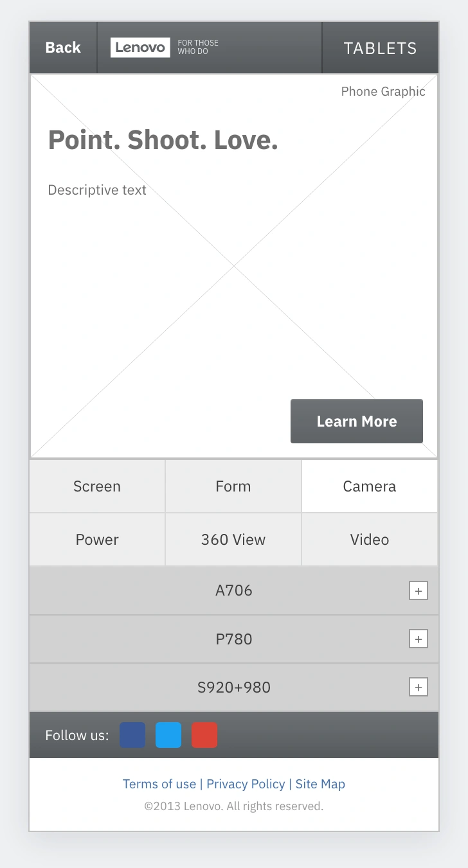Expand the A706 section plus icon
This screenshot has width=468, height=868.
[x=419, y=590]
